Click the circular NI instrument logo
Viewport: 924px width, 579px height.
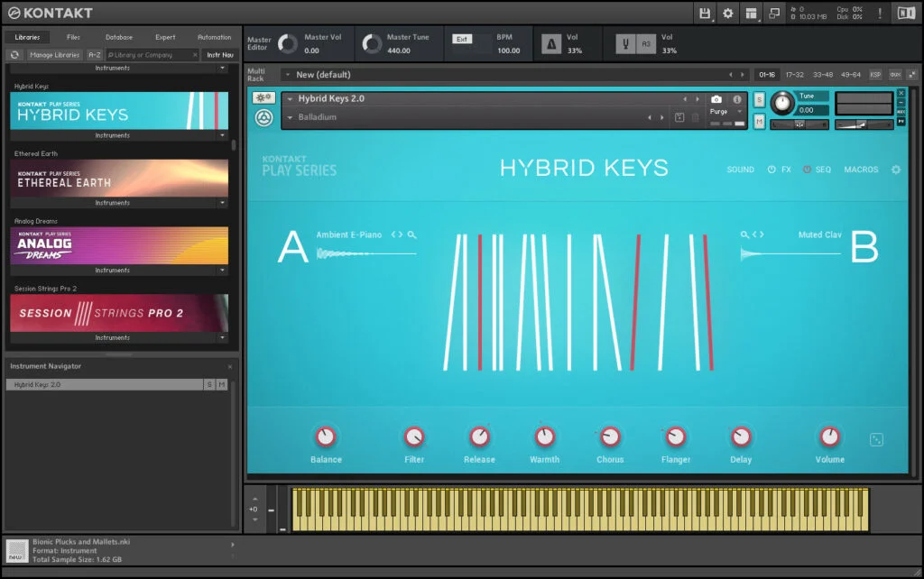point(263,118)
